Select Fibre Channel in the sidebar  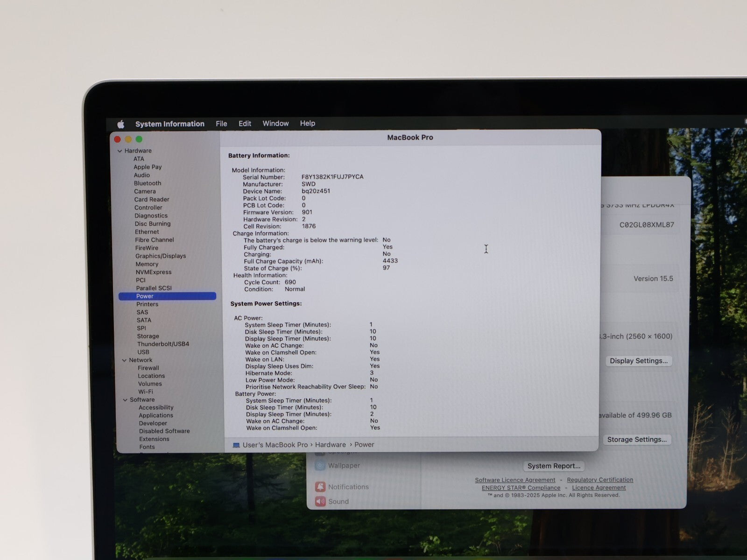click(x=155, y=240)
